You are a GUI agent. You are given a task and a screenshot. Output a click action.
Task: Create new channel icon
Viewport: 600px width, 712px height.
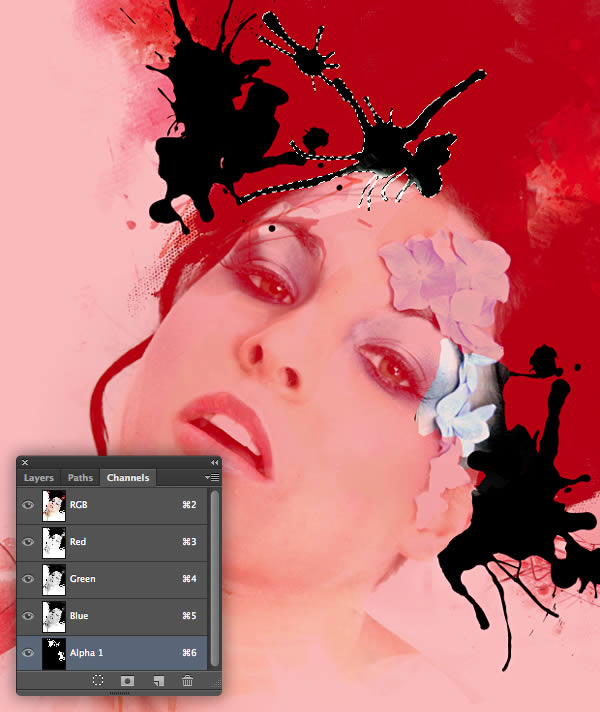point(158,681)
